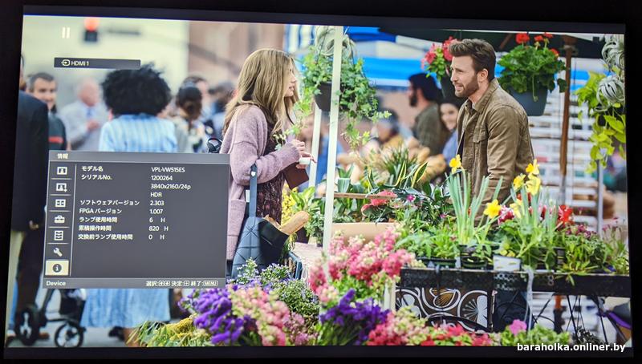Image resolution: width=642 pixels, height=364 pixels.
Task: Click the FPGA バージョン label
Action: (x=100, y=212)
